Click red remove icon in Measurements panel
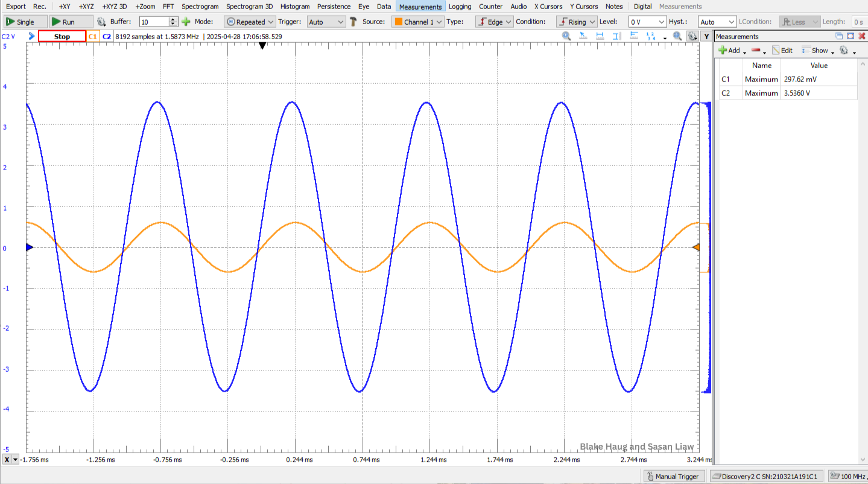The height and width of the screenshot is (484, 868). pos(756,50)
